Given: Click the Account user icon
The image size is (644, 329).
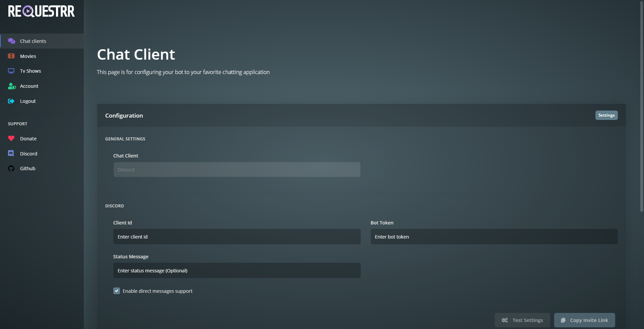Looking at the screenshot, I should coord(12,86).
